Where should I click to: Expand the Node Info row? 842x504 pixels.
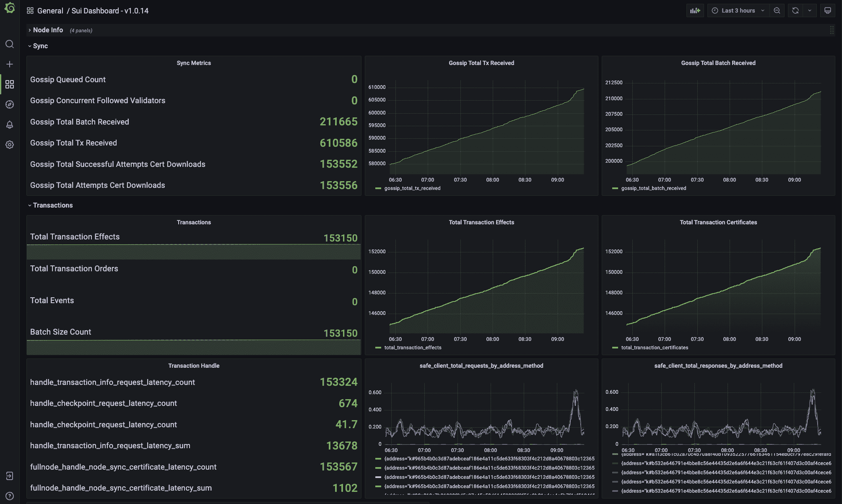coord(48,30)
